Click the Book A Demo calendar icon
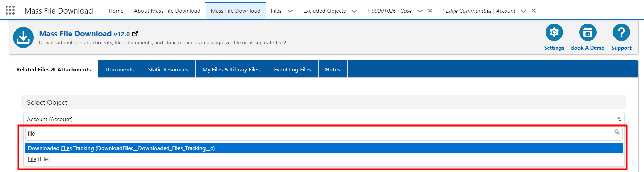644x172 pixels. 588,32
